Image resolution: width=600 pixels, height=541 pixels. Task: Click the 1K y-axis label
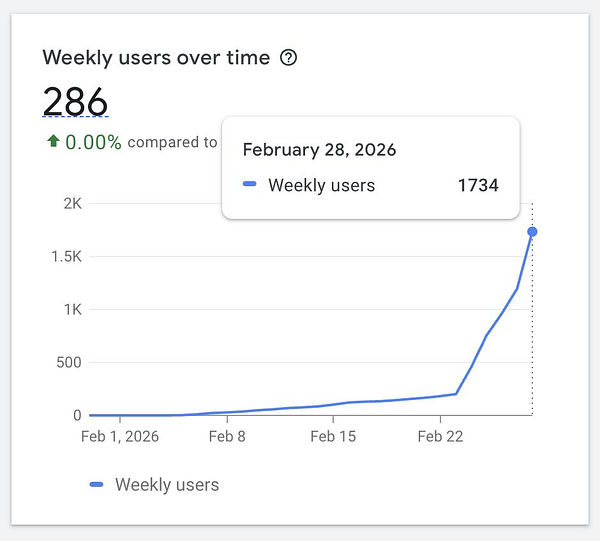(x=72, y=310)
